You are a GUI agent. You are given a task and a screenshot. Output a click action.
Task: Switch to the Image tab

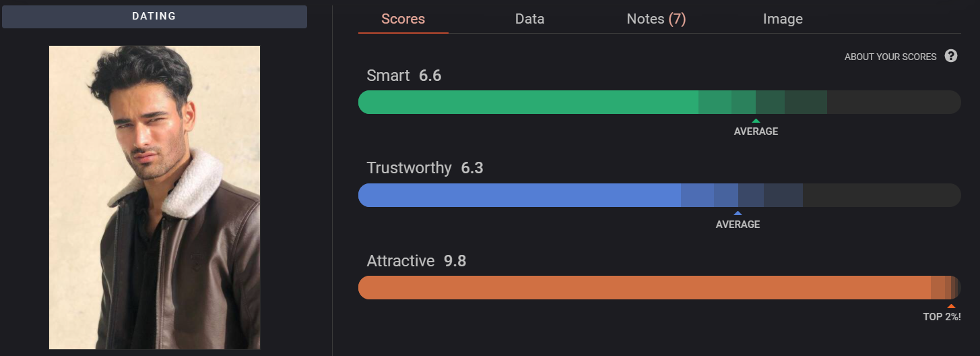coord(783,19)
